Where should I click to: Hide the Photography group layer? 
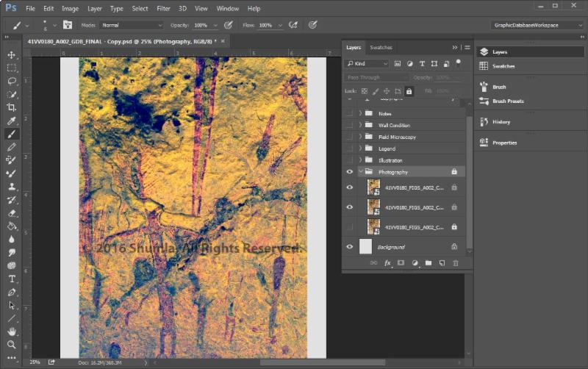click(349, 172)
